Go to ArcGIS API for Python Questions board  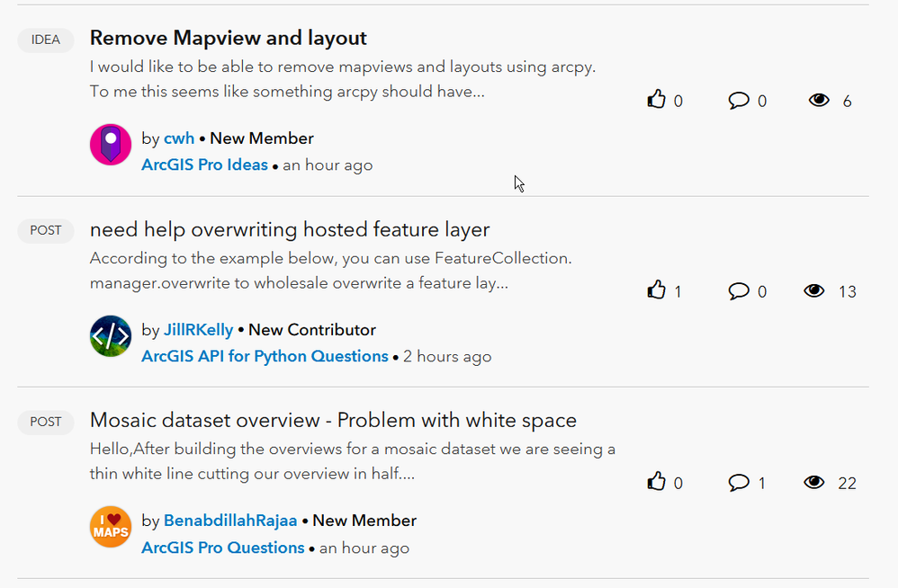(265, 356)
